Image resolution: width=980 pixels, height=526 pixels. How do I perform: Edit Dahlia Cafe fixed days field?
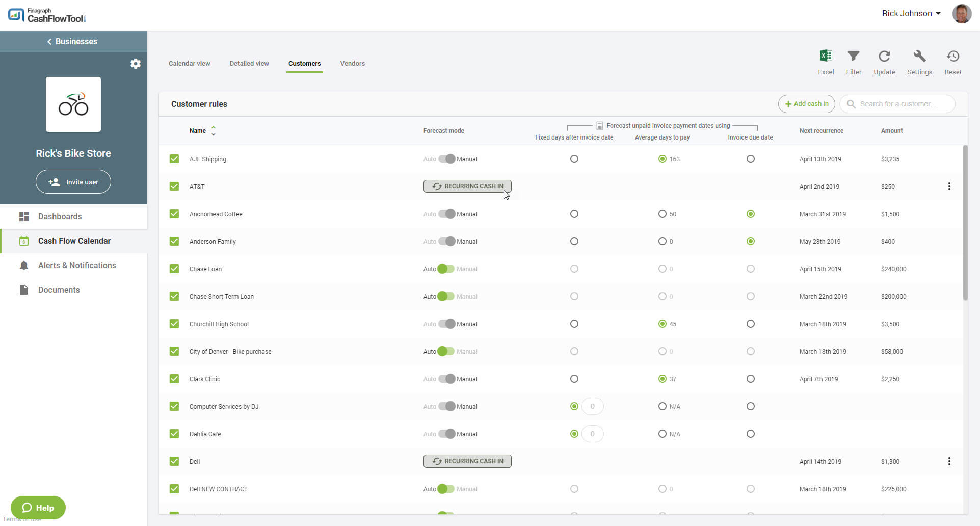592,434
